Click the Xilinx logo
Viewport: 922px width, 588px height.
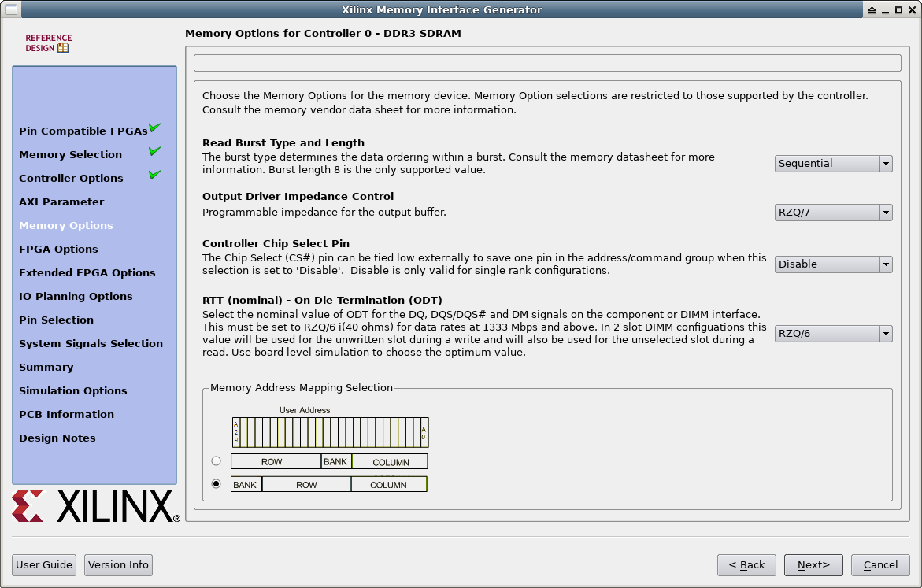pos(95,506)
